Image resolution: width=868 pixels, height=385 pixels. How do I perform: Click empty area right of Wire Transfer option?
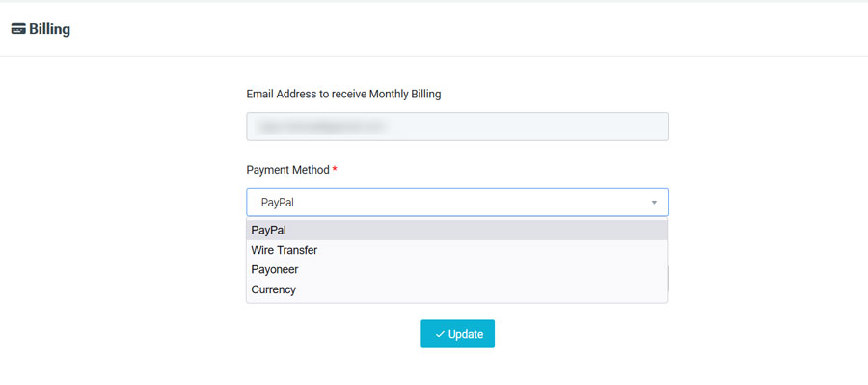tap(493, 250)
